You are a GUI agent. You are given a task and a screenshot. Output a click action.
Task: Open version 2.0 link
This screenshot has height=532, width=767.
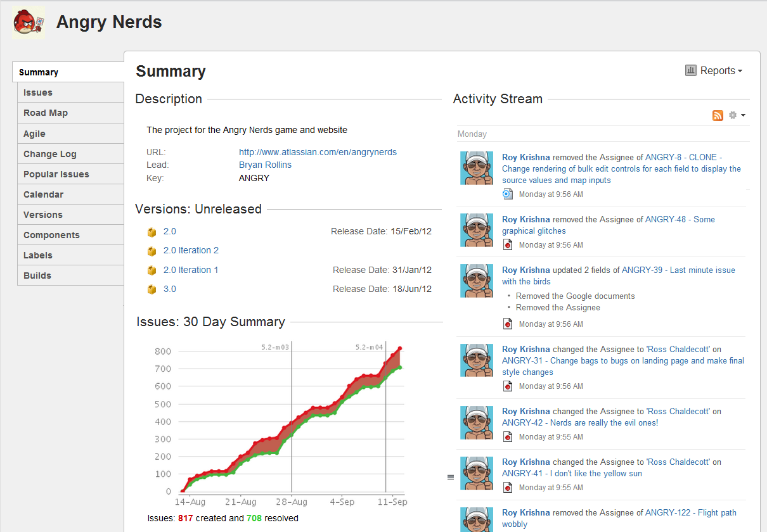(170, 231)
